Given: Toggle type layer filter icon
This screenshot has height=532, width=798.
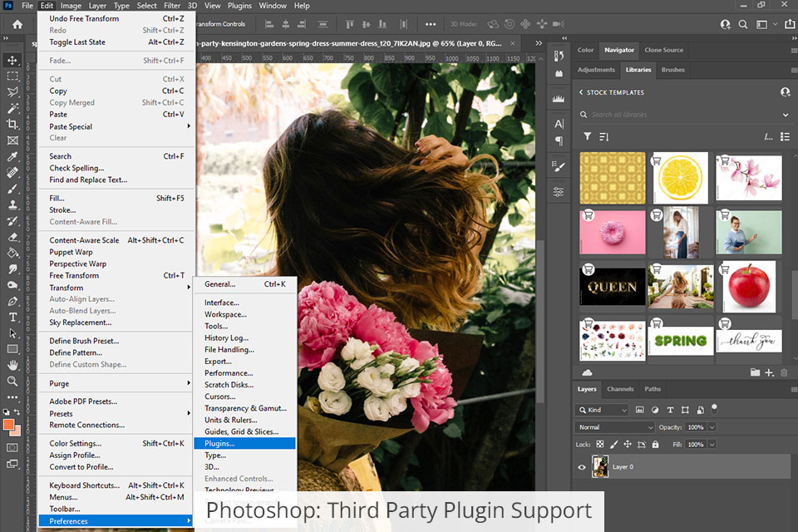Looking at the screenshot, I should [670, 410].
